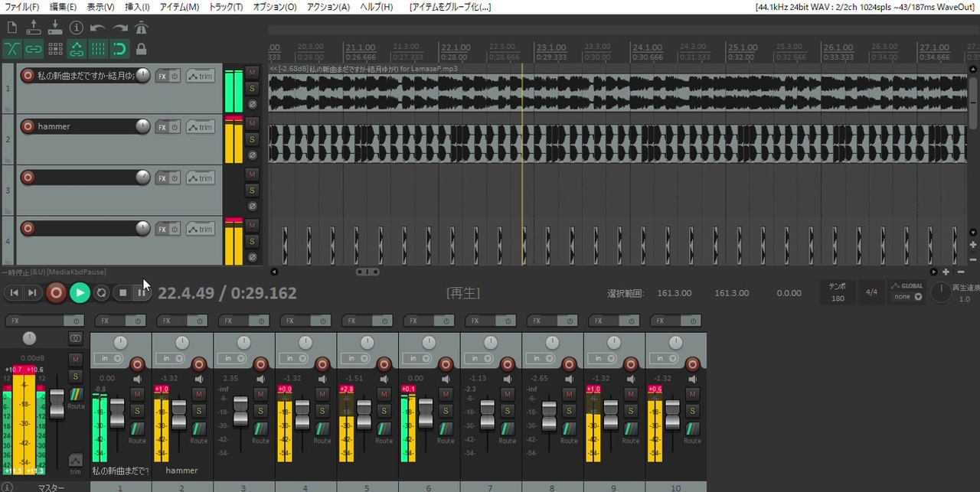Mute track 1 in track panel

click(x=252, y=72)
